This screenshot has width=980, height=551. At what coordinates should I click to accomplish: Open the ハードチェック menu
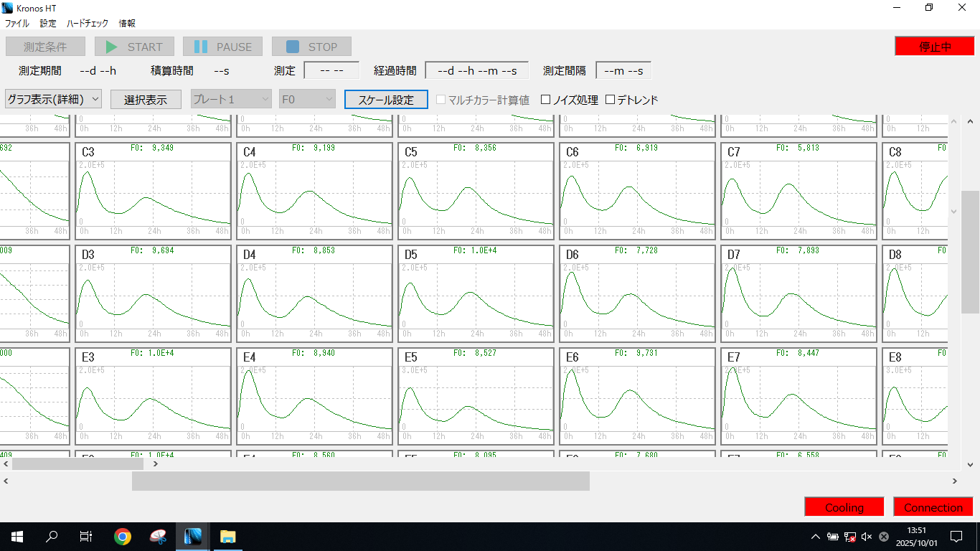tap(88, 23)
